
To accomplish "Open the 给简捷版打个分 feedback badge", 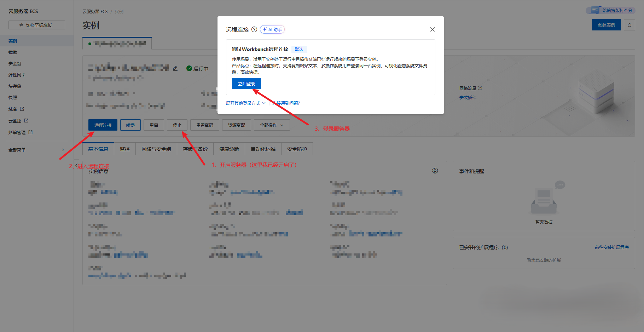I will (611, 10).
